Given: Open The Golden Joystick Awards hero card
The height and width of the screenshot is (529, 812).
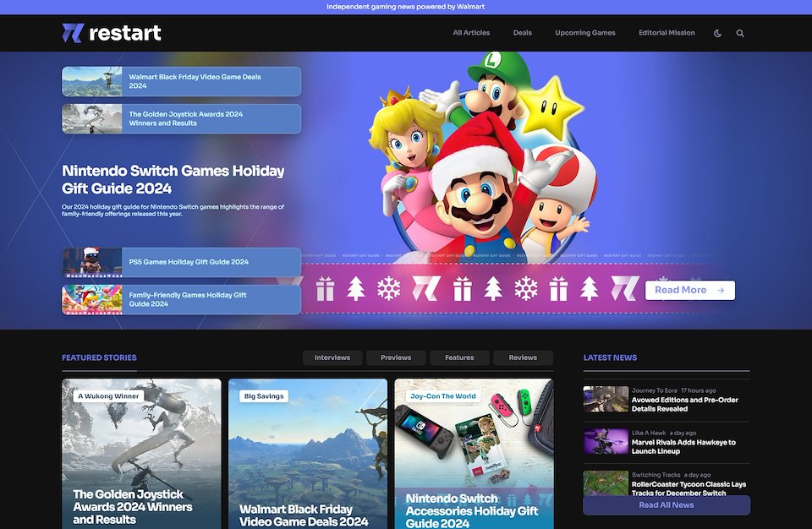Looking at the screenshot, I should [181, 118].
